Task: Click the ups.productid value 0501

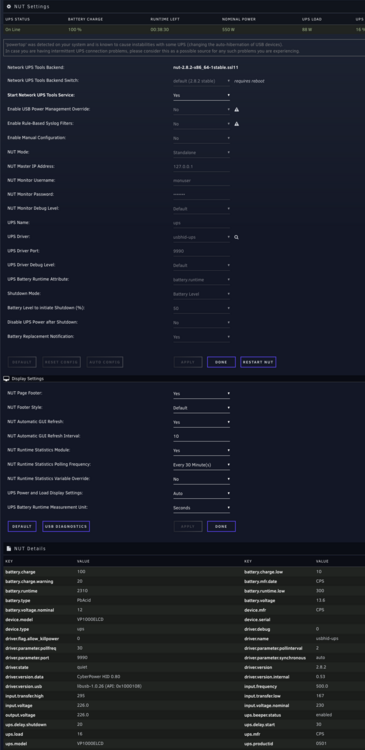Action: coord(321,744)
